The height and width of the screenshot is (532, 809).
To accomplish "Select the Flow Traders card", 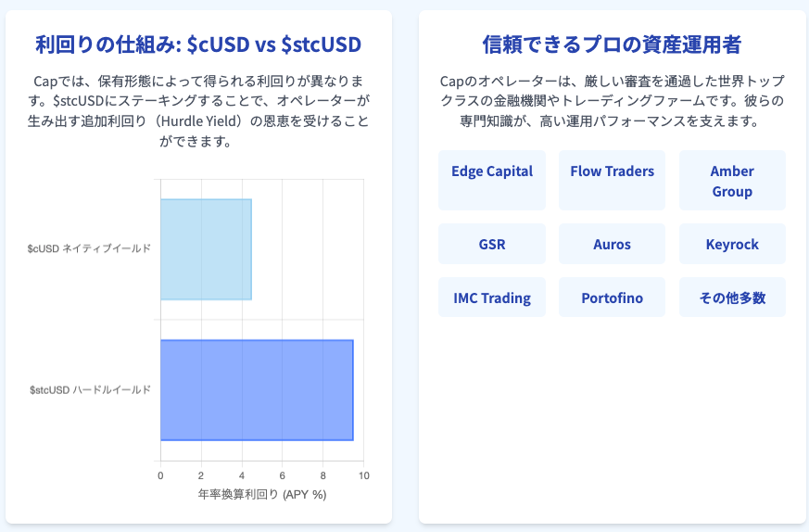I will coord(612,180).
